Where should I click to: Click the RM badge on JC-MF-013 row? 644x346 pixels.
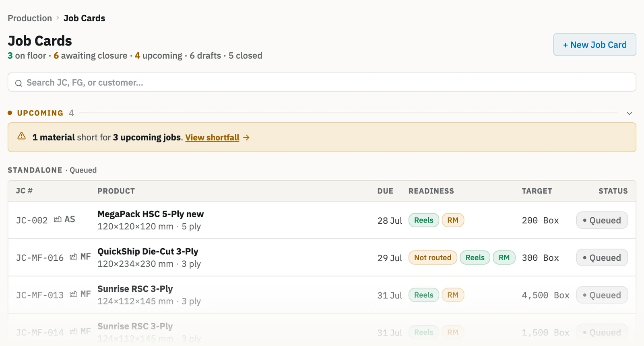453,295
